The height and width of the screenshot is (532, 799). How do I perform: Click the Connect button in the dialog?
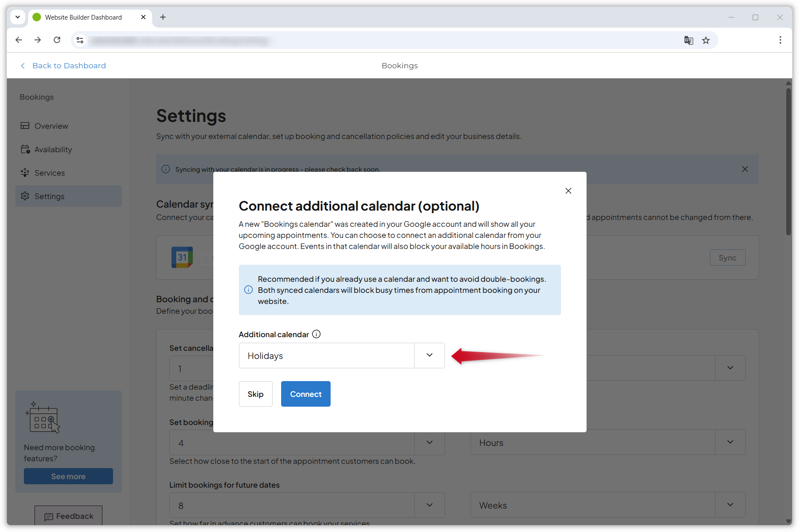(305, 393)
